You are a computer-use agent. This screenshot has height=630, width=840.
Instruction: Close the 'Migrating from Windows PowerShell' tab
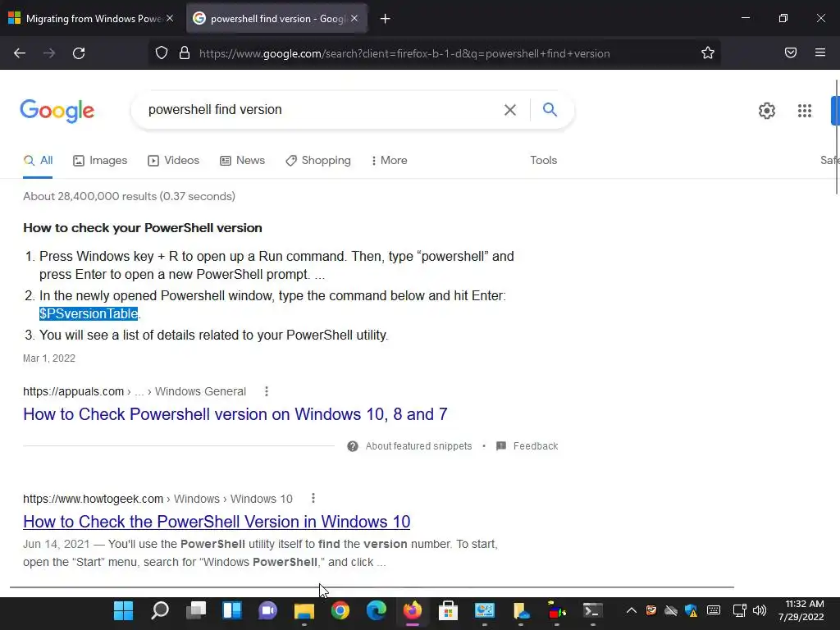pyautogui.click(x=170, y=18)
